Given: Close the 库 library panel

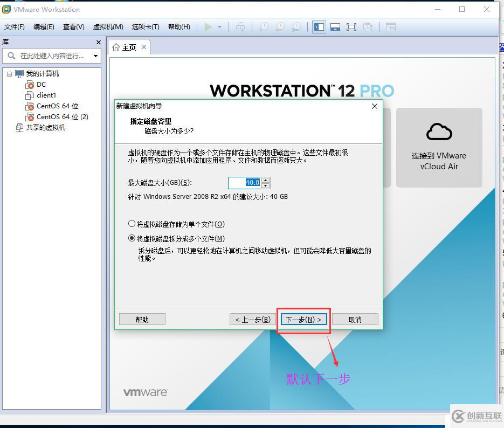Looking at the screenshot, I should point(99,42).
